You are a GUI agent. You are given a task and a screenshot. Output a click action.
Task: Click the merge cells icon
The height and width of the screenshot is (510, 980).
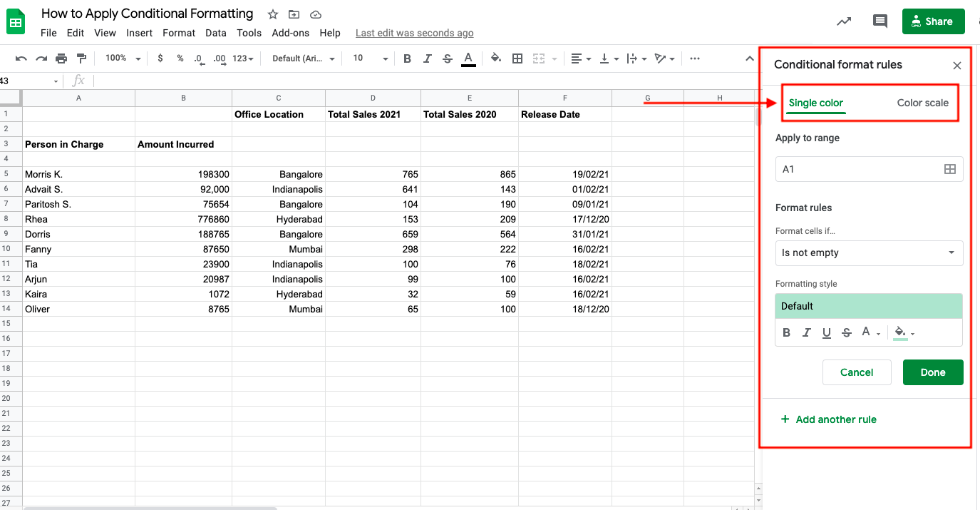pyautogui.click(x=539, y=58)
